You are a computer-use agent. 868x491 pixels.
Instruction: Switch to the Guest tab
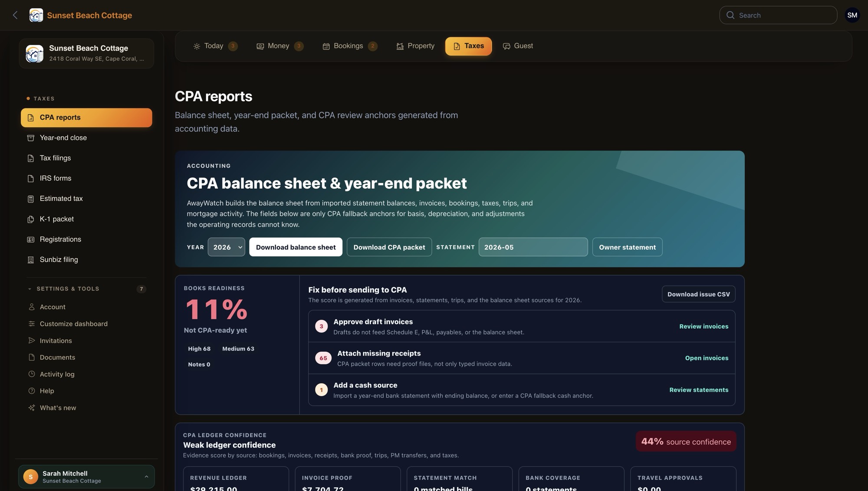tap(518, 46)
